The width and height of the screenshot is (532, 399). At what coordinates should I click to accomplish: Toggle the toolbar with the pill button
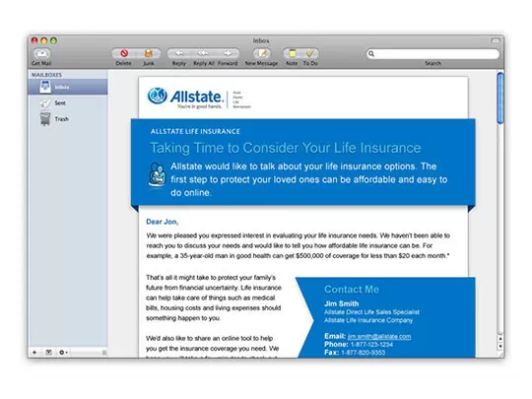pos(496,40)
